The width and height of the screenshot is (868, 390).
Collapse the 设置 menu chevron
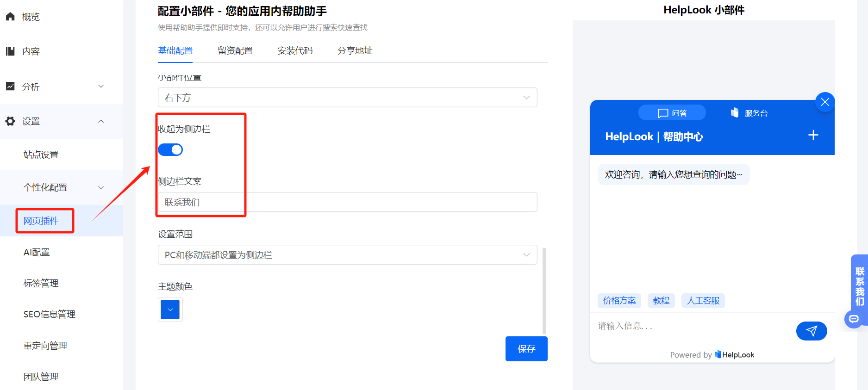pyautogui.click(x=101, y=121)
